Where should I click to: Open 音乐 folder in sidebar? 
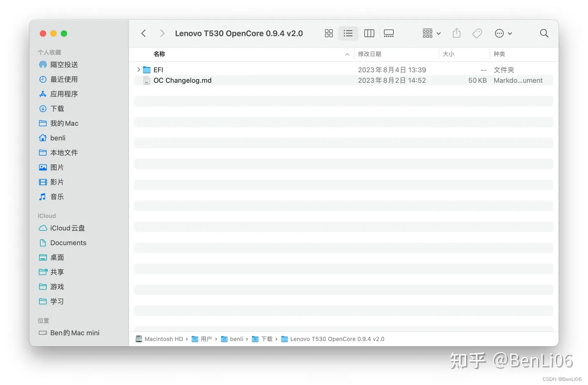(51, 197)
